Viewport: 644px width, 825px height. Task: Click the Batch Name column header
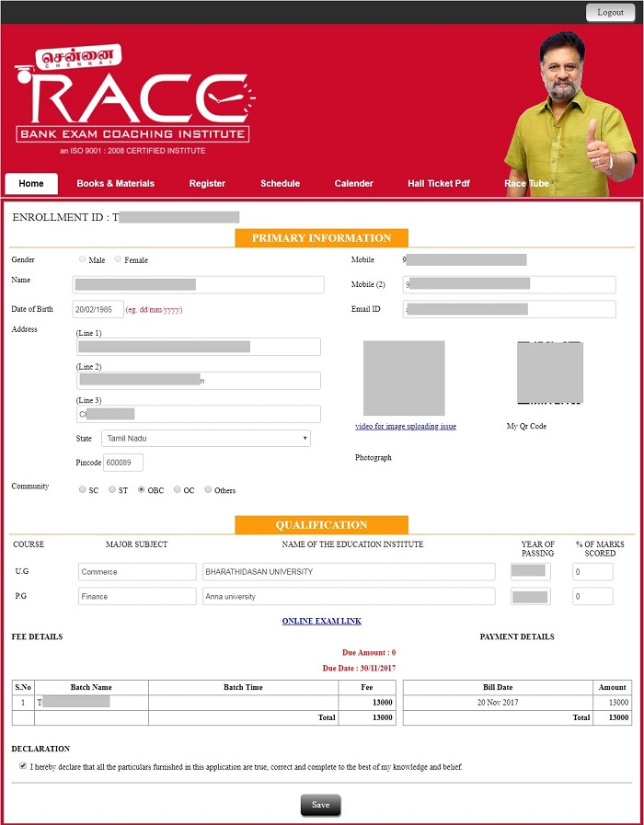tap(91, 687)
